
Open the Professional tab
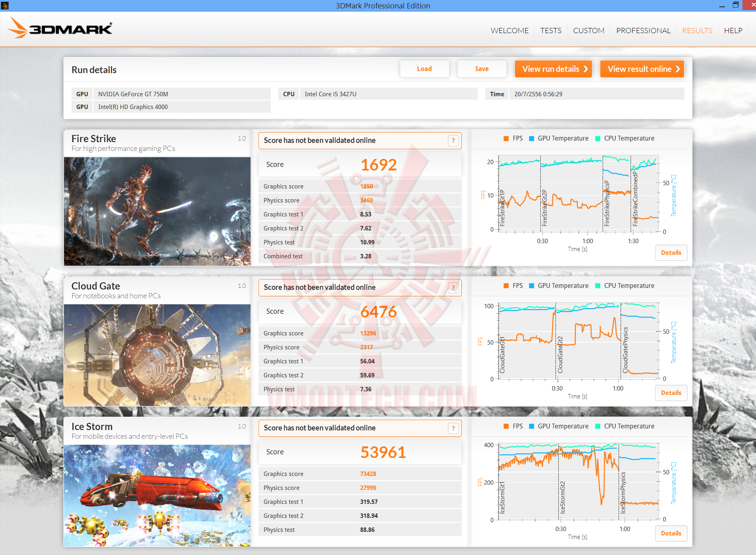click(x=643, y=30)
